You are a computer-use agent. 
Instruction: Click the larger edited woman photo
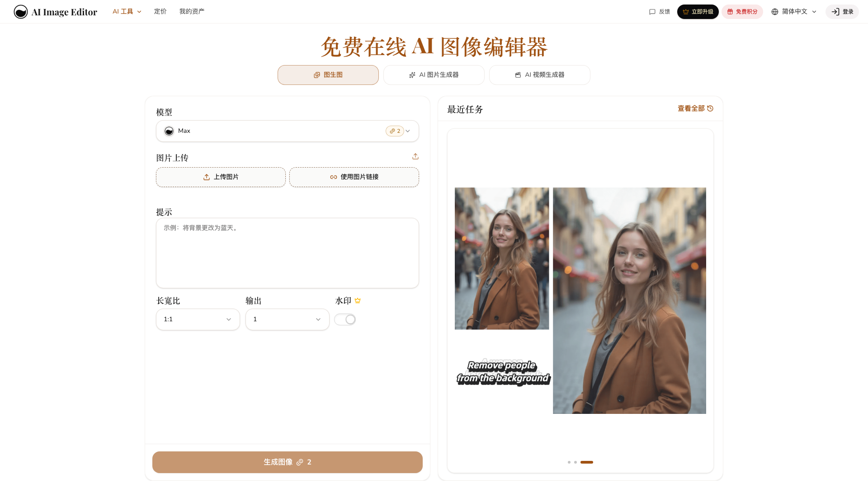click(629, 300)
